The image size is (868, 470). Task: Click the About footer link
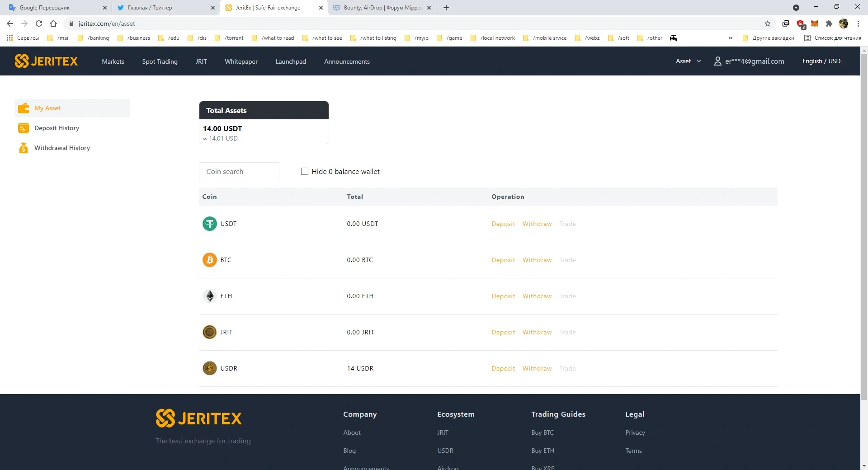pyautogui.click(x=352, y=432)
